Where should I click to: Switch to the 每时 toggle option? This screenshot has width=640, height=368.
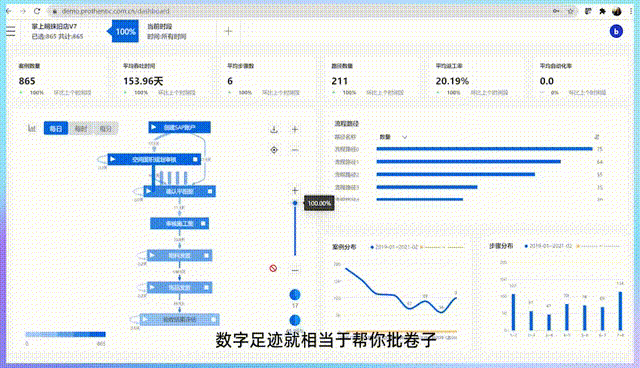[x=81, y=129]
